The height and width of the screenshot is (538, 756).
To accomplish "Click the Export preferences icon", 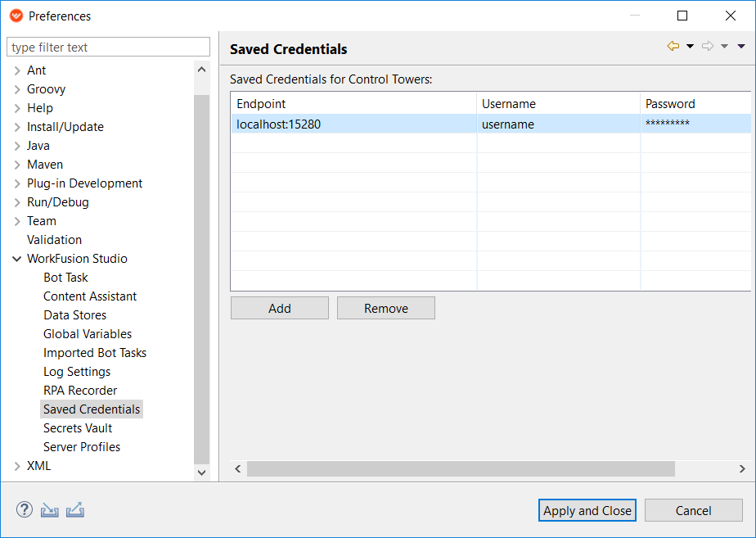I will tap(75, 510).
